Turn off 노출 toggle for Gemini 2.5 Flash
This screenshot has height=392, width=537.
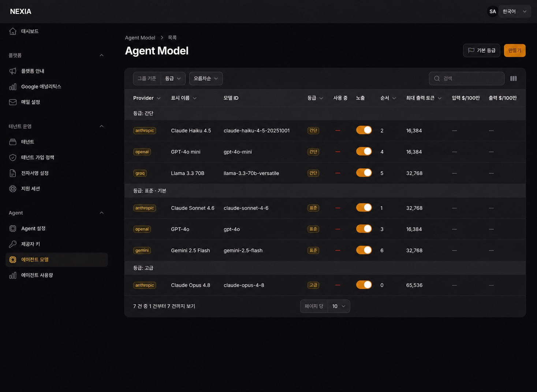(x=364, y=250)
